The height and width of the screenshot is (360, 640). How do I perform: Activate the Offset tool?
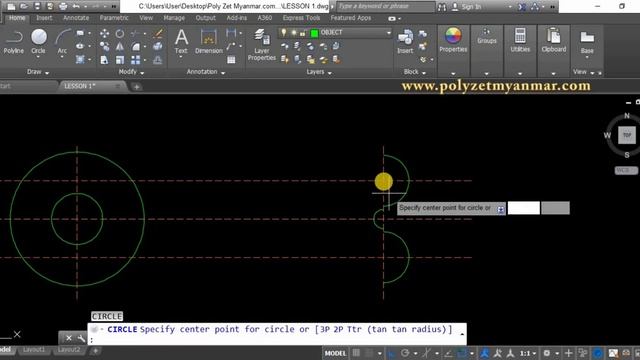[x=158, y=60]
